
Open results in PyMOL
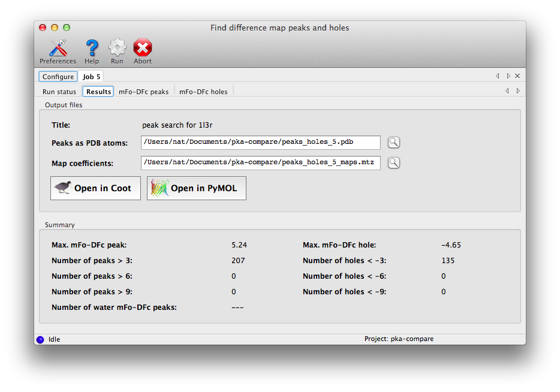(x=196, y=188)
